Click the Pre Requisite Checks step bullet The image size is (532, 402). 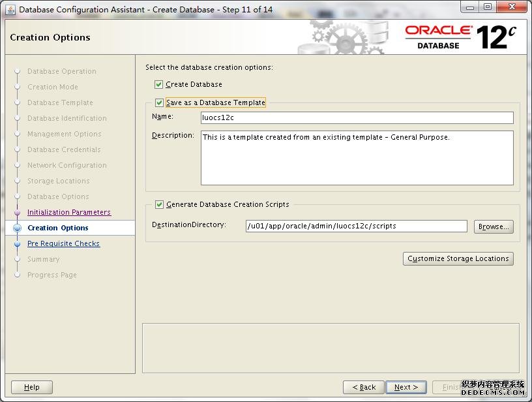tap(18, 244)
